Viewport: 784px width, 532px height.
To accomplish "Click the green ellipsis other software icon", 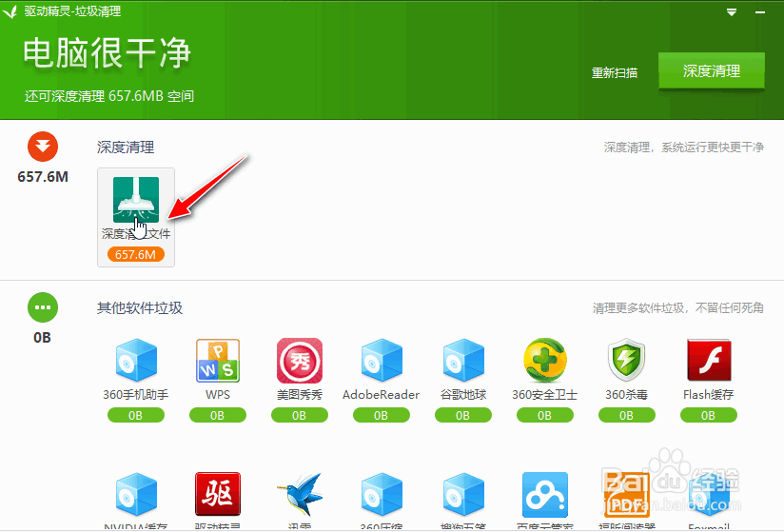I will (x=43, y=307).
